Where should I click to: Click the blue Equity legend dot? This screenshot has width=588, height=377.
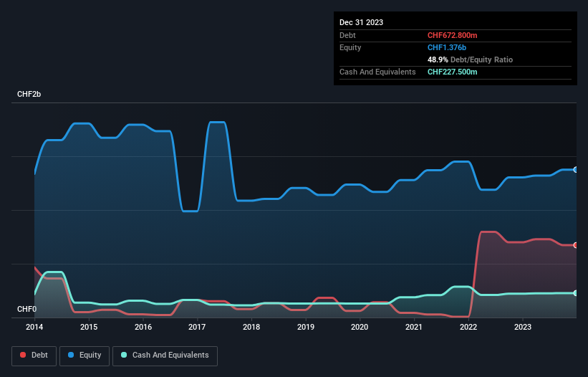(70, 355)
